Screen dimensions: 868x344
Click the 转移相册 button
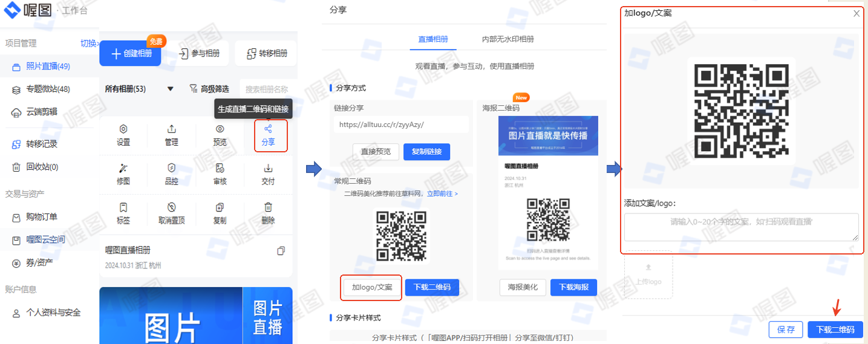click(x=266, y=54)
